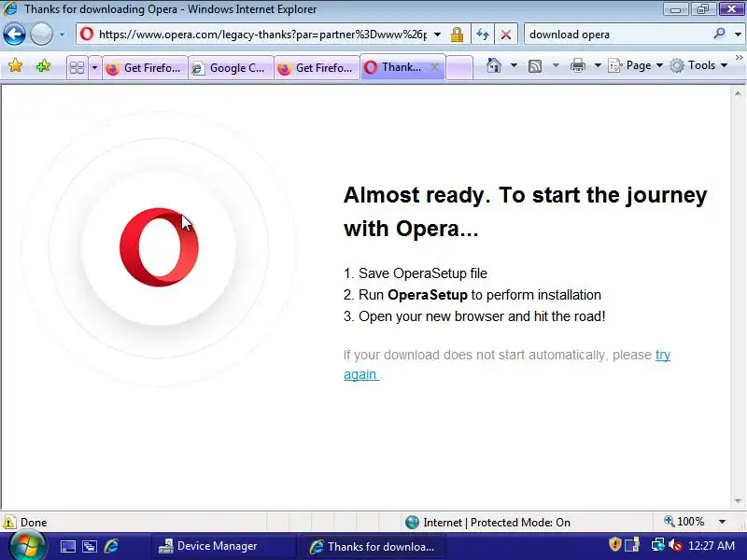Select the URL in the address bar
Screen dimensions: 747x560
tap(262, 35)
